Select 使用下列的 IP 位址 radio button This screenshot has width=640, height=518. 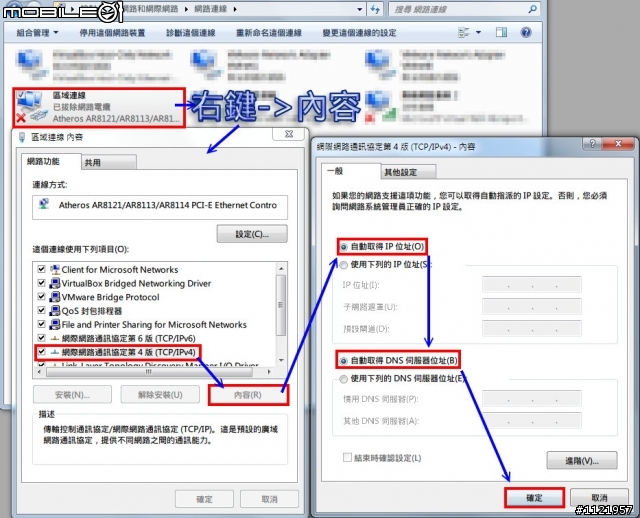344,265
